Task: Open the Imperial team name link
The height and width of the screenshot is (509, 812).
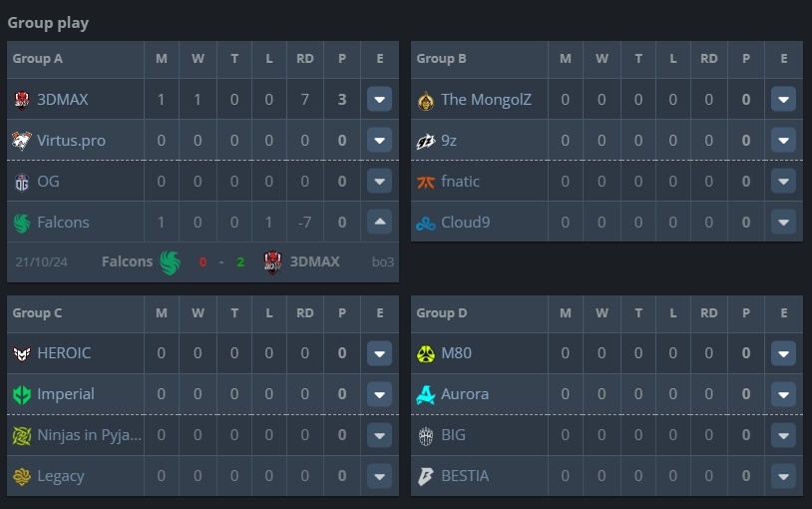Action: pos(66,394)
